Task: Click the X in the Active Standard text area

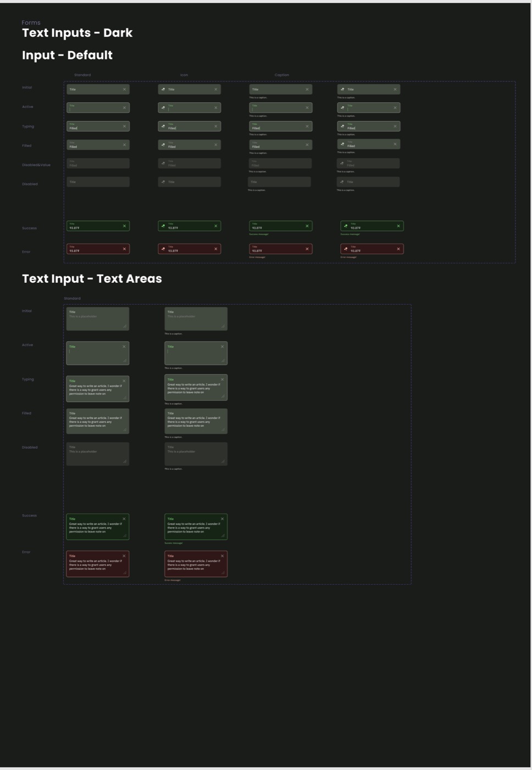Action: 124,346
